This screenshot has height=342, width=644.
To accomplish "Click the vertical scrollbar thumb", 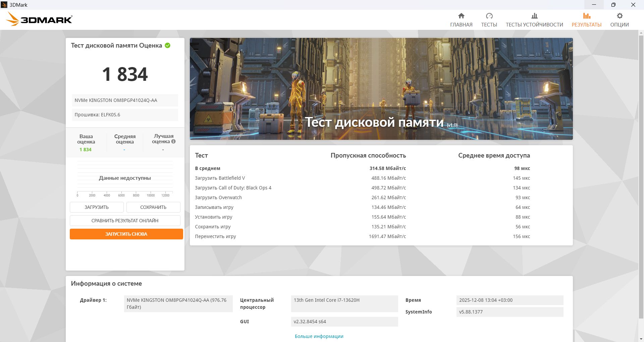I will coord(641,178).
